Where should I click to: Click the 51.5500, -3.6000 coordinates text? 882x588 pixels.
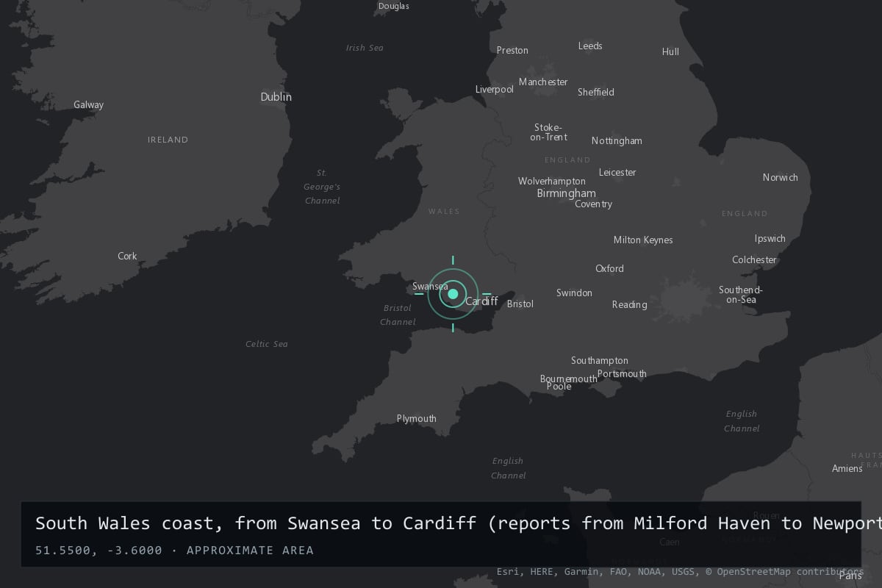pos(98,551)
